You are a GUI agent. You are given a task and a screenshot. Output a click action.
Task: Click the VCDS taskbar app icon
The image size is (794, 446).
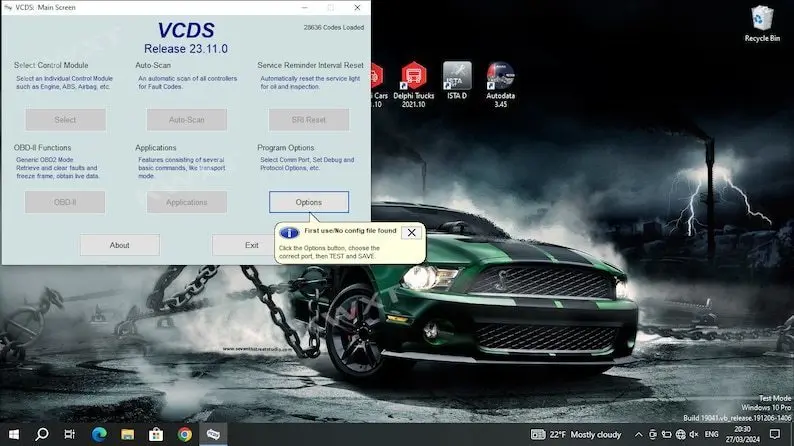(x=213, y=434)
